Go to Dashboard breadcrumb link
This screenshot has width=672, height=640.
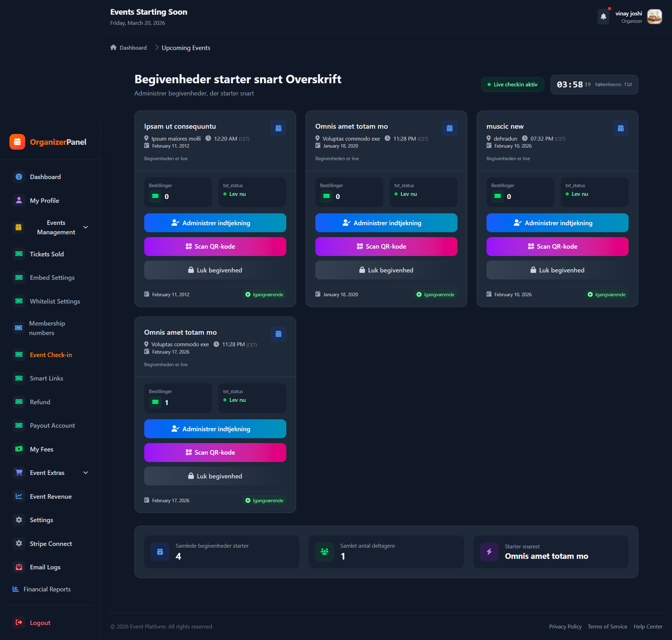(x=133, y=48)
